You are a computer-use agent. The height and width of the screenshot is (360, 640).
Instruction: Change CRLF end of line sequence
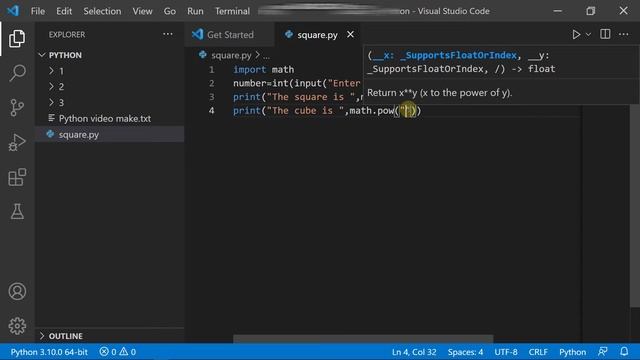coord(538,351)
